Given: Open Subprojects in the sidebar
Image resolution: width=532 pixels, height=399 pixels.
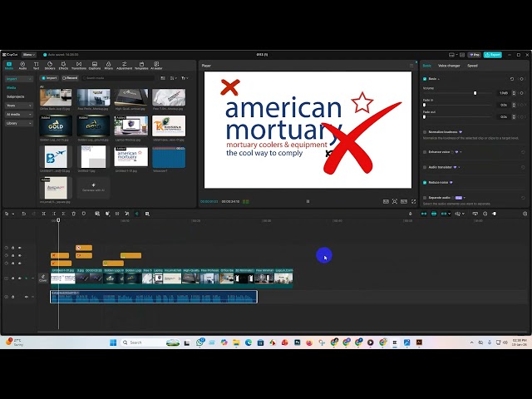Looking at the screenshot, I should [x=16, y=96].
